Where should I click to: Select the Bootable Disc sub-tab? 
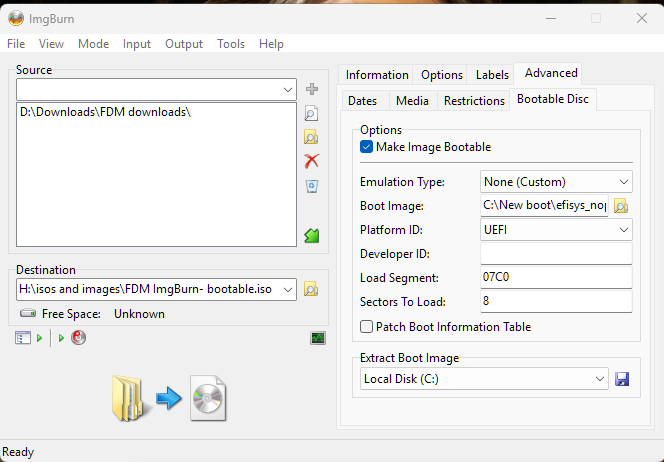click(x=553, y=99)
